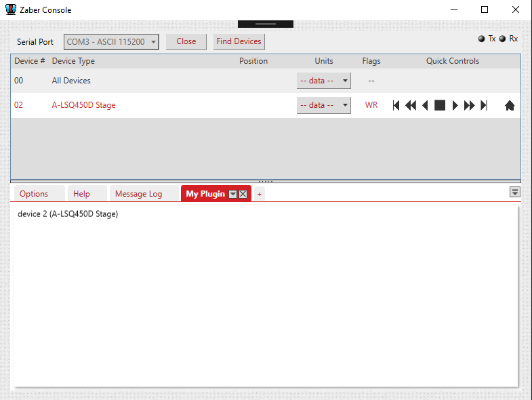Open the My Plugin tab dropdown arrow
The width and height of the screenshot is (532, 400).
pyautogui.click(x=232, y=194)
